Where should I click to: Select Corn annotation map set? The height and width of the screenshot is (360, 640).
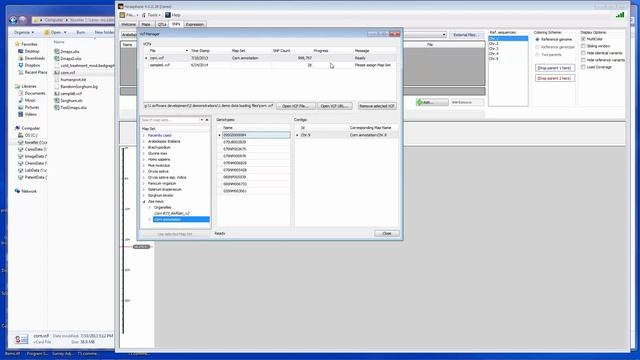point(181,220)
